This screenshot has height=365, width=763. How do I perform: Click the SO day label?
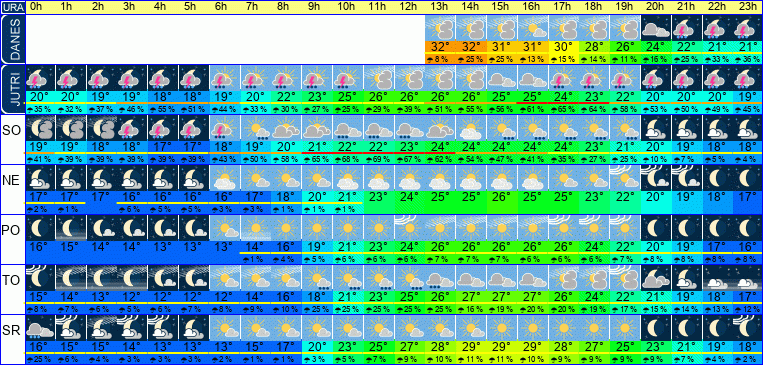(11, 131)
